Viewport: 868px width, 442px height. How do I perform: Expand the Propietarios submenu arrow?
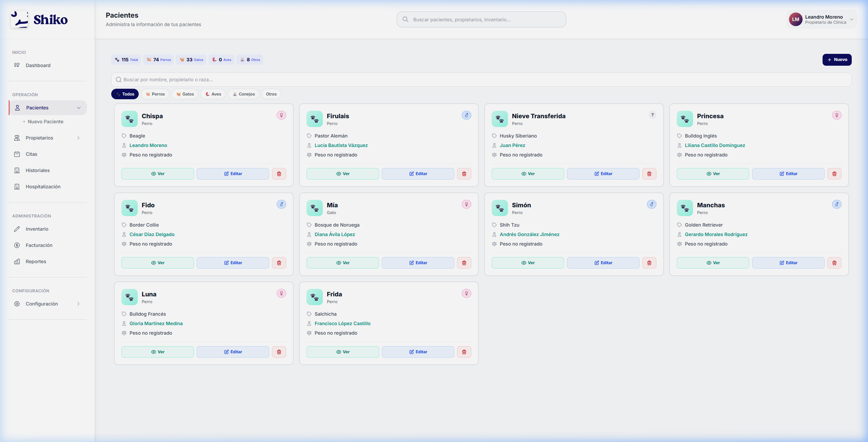click(x=78, y=138)
